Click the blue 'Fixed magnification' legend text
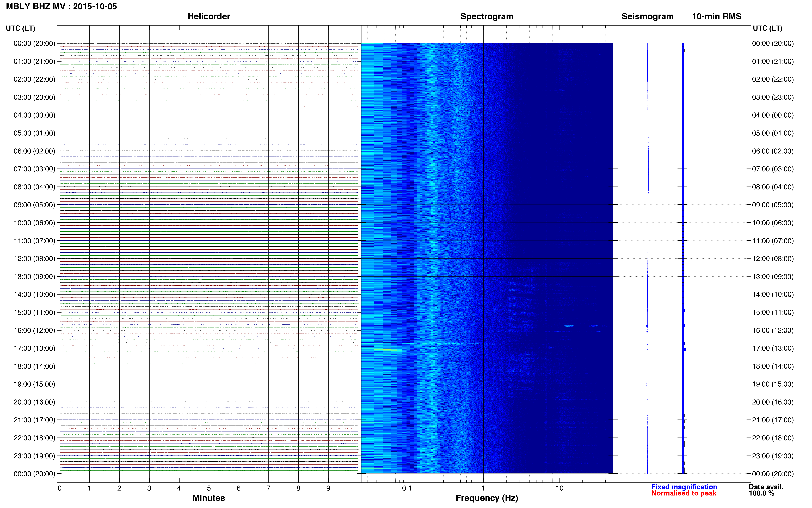This screenshot has width=812, height=508. coord(684,487)
